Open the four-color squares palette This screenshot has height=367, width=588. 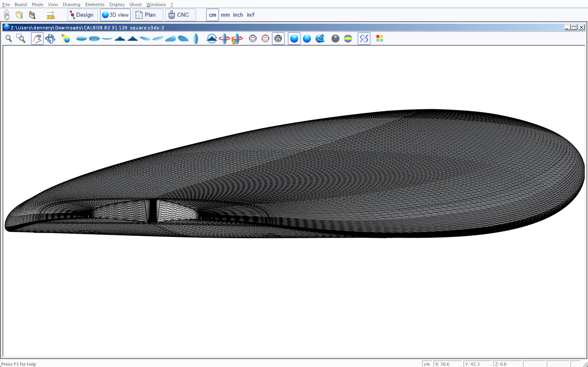[380, 39]
